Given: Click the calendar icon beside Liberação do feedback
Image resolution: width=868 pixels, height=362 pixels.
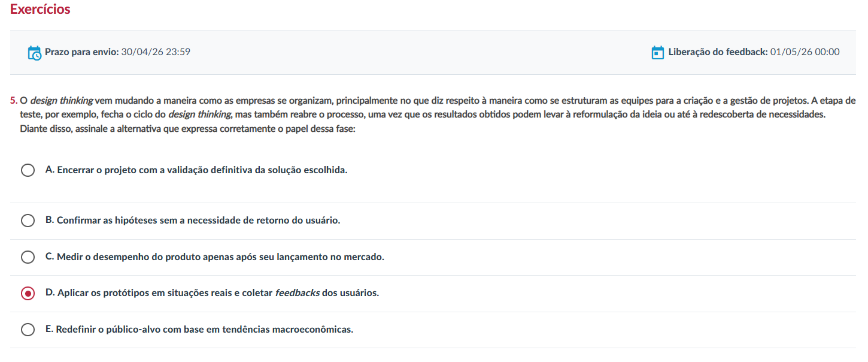Looking at the screenshot, I should click(x=657, y=53).
